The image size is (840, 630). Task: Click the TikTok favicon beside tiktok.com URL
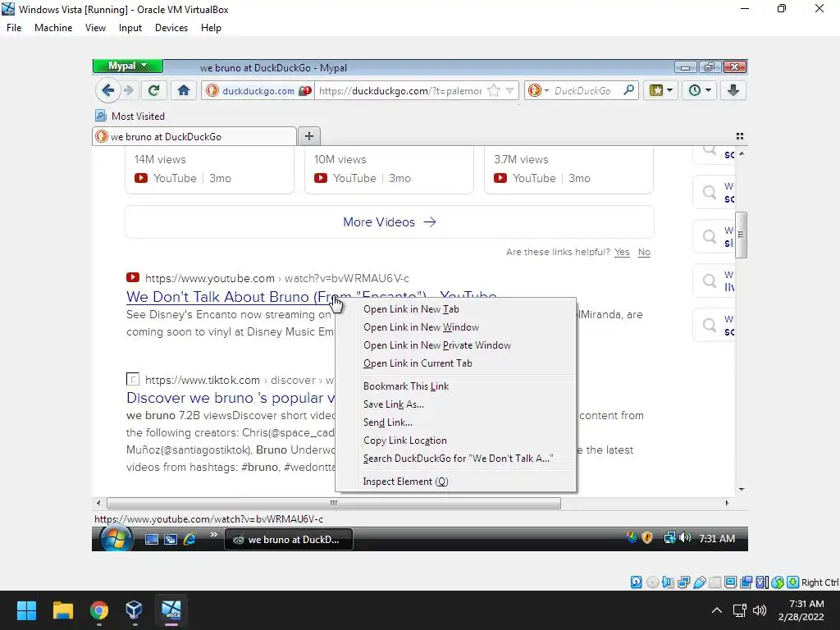click(x=133, y=379)
